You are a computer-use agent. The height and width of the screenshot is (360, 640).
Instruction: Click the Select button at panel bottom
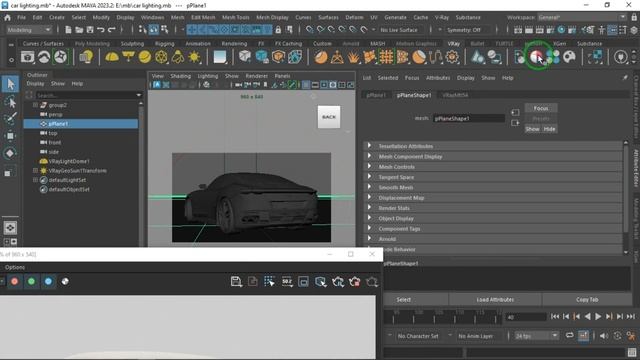[403, 300]
